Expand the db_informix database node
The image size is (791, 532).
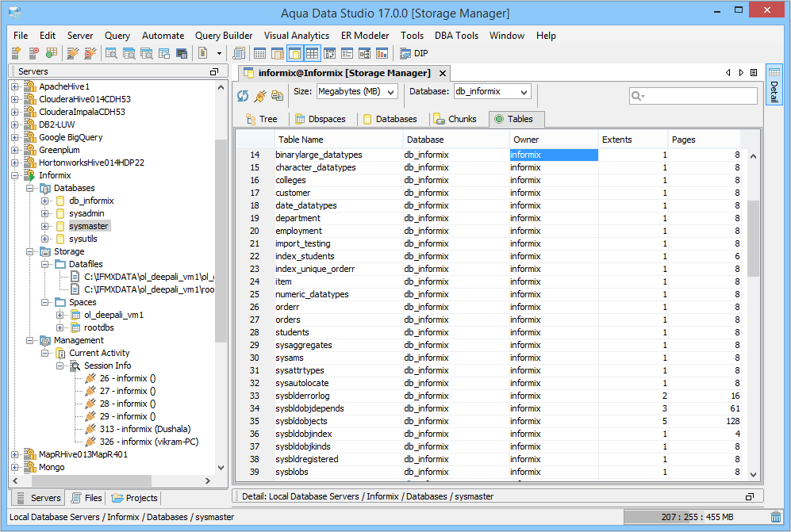45,201
